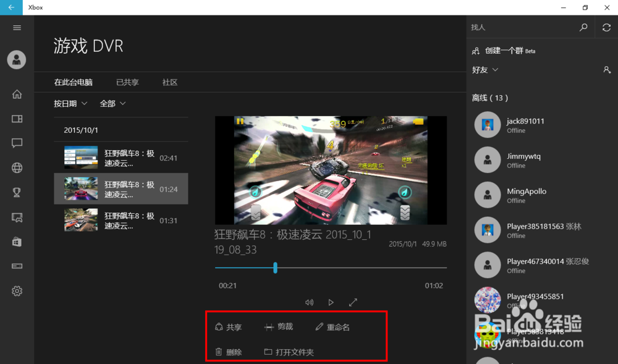Open Settings via the gear icon
The width and height of the screenshot is (618, 364).
(x=17, y=290)
